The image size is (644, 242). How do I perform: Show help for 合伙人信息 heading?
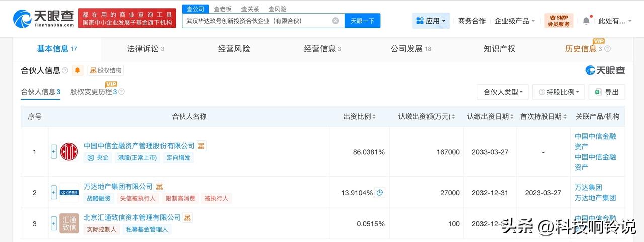point(65,71)
